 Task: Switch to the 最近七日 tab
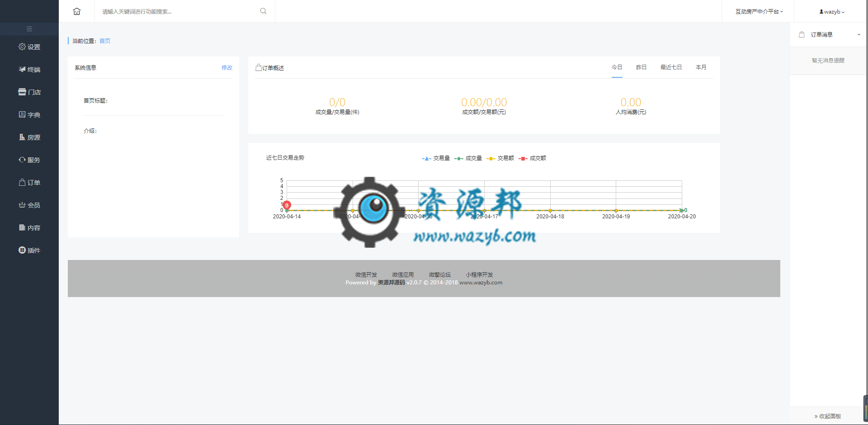click(671, 67)
